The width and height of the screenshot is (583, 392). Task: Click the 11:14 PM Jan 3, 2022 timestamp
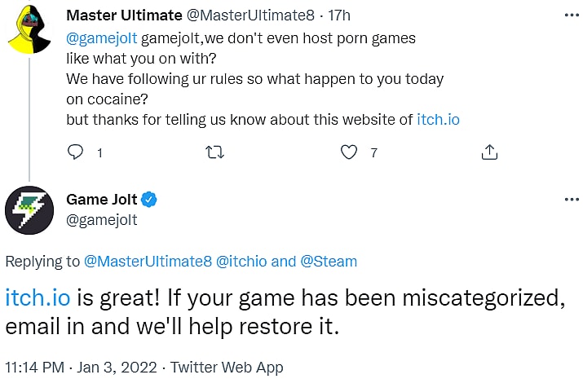[x=82, y=367]
